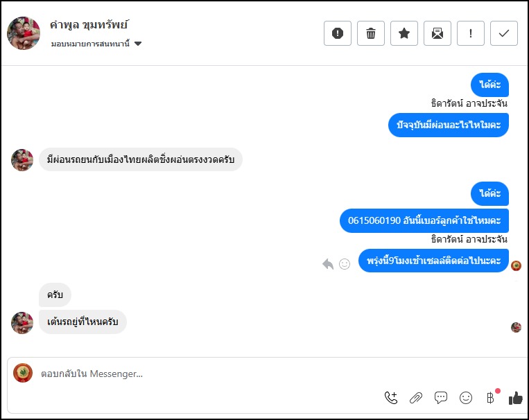Viewport: 529px width, 420px height.
Task: Open emoji picker in the reply toolbar
Action: 466,397
